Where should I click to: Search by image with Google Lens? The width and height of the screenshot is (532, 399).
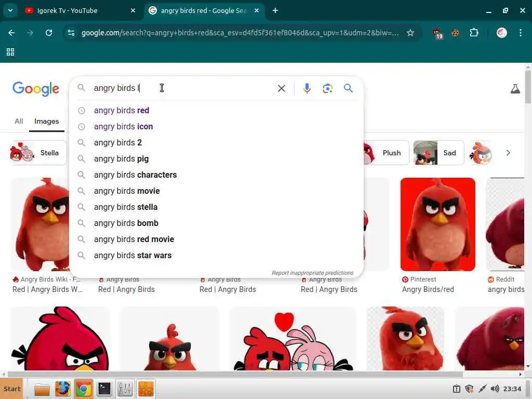[327, 88]
